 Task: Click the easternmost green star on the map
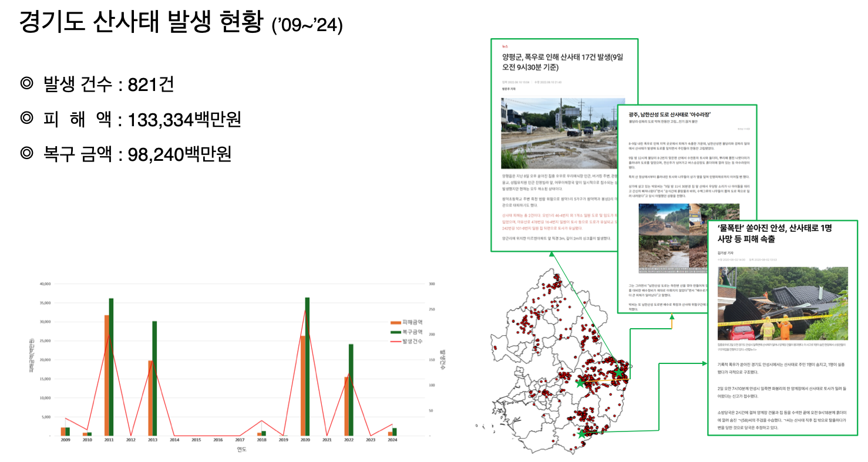pos(618,372)
